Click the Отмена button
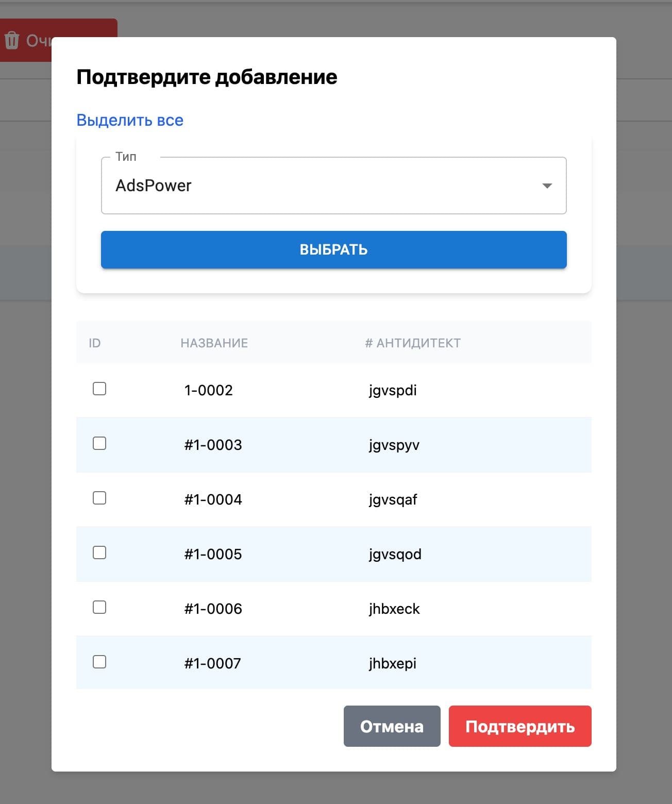 click(x=392, y=726)
